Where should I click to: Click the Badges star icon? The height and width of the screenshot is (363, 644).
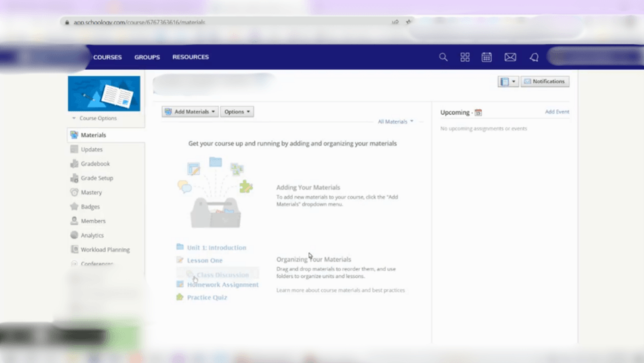coord(74,207)
